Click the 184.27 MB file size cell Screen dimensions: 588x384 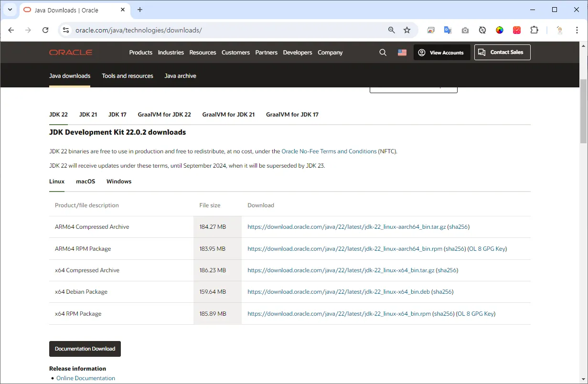point(217,227)
